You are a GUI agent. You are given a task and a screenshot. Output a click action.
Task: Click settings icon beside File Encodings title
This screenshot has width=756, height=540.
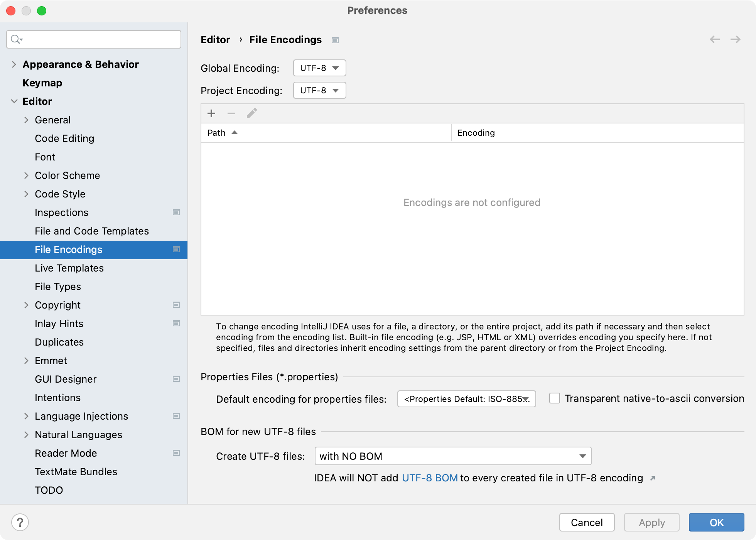click(x=335, y=40)
